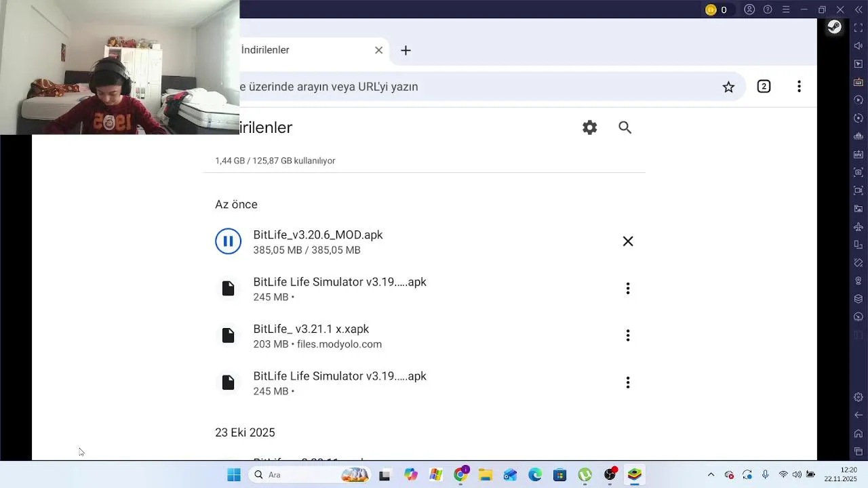Click BlueStacks shake device icon
The image size is (868, 488).
(x=859, y=263)
